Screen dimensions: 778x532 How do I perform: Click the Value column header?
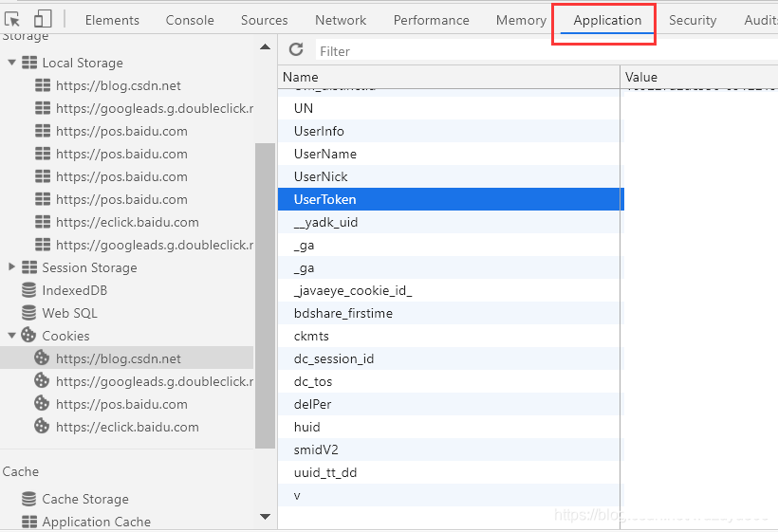coord(641,77)
